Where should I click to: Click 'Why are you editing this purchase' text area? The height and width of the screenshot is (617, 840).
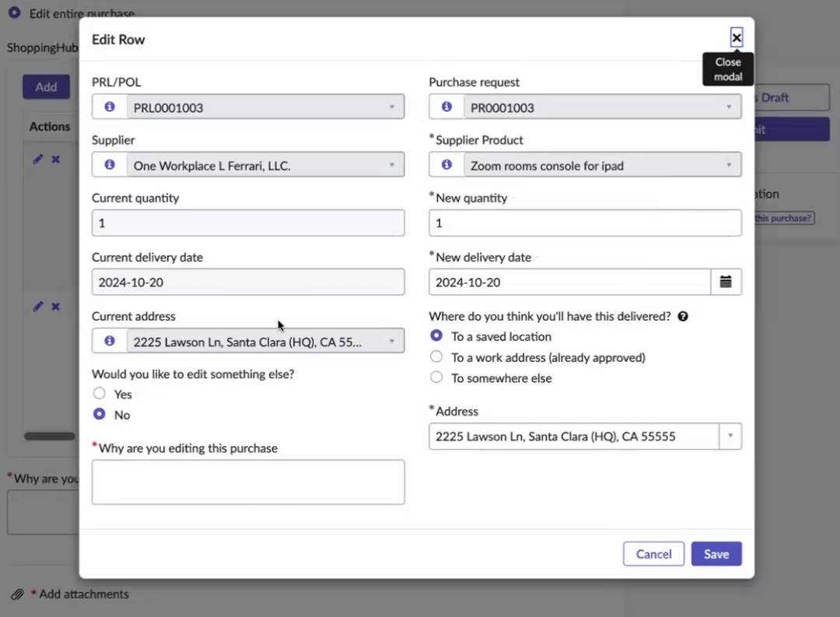[x=248, y=482]
